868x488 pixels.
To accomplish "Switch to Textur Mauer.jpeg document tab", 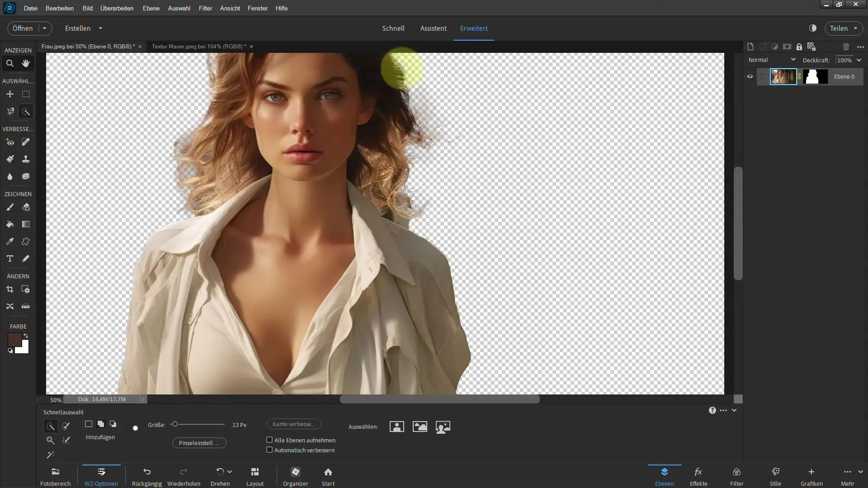I will tap(199, 46).
